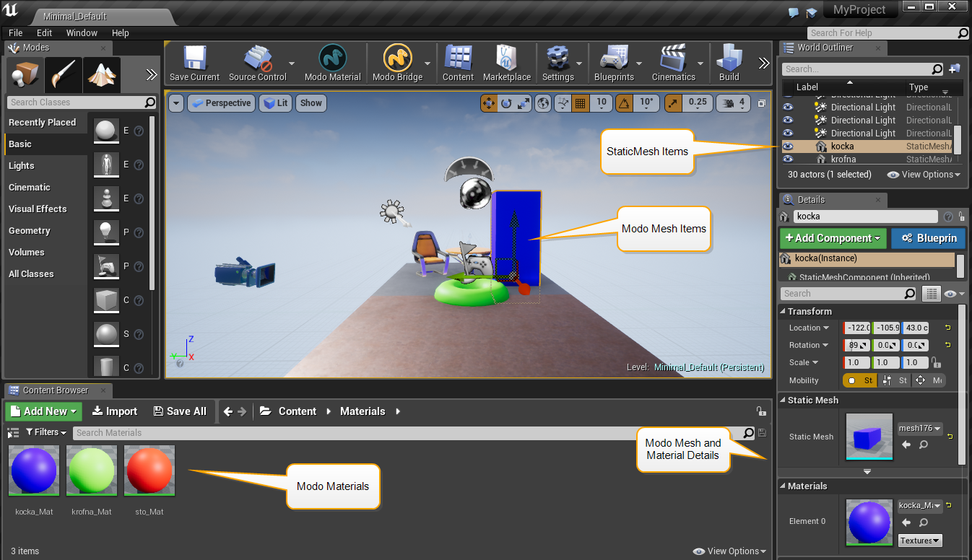This screenshot has height=560, width=972.
Task: Collapse the Transform section in Details
Action: click(x=783, y=312)
